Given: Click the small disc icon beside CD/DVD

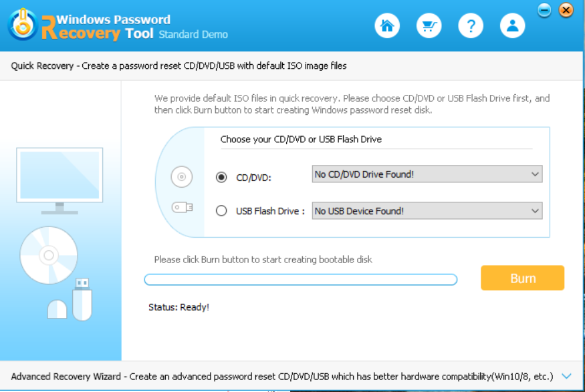Looking at the screenshot, I should click(182, 176).
